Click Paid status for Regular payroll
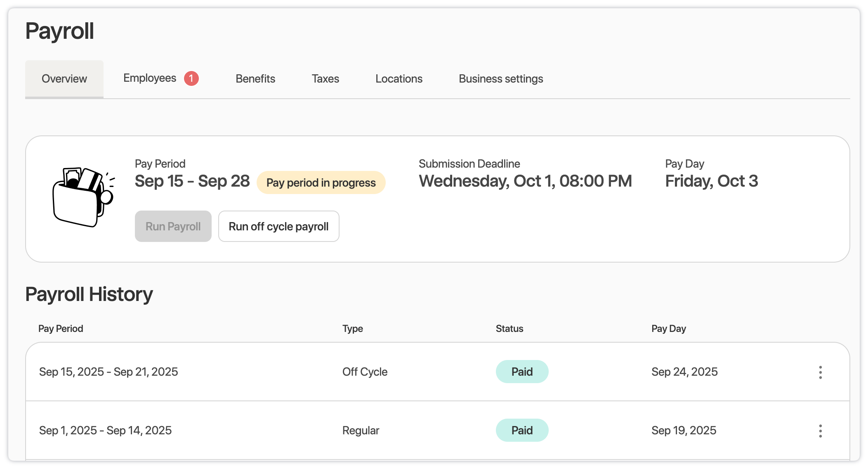Image resolution: width=868 pixels, height=469 pixels. 522,431
